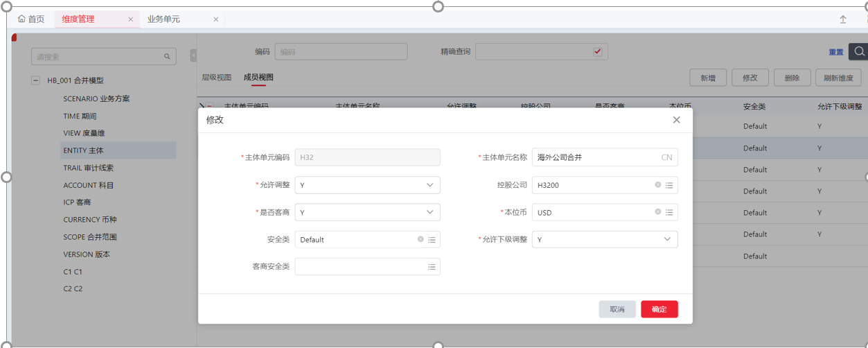868x348 pixels.
Task: Open list picker icon for 客商安全类 field
Action: pyautogui.click(x=432, y=267)
